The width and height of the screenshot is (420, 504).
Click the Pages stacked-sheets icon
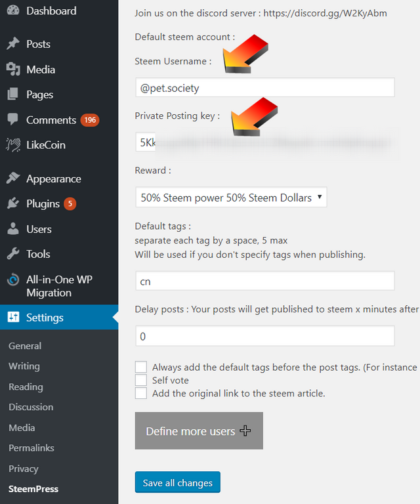coord(13,94)
